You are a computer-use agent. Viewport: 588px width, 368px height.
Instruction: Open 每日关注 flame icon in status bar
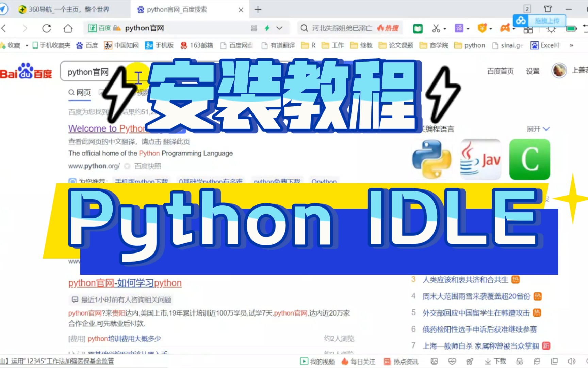tap(358, 362)
